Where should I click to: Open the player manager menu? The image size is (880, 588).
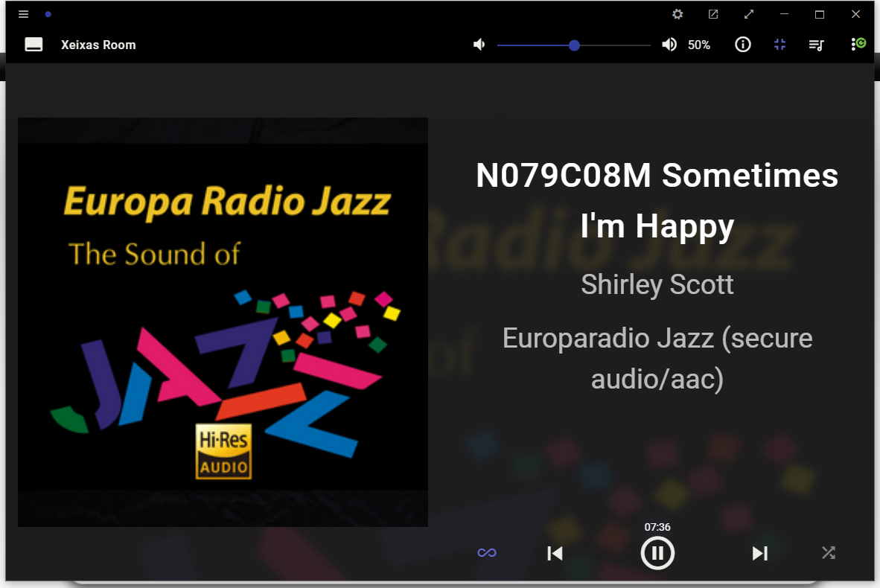(858, 44)
